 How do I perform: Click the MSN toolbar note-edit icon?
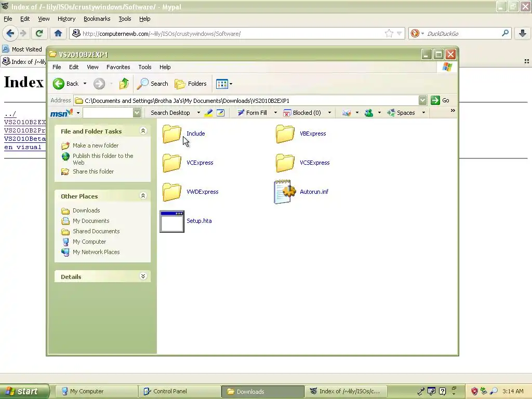pyautogui.click(x=220, y=113)
